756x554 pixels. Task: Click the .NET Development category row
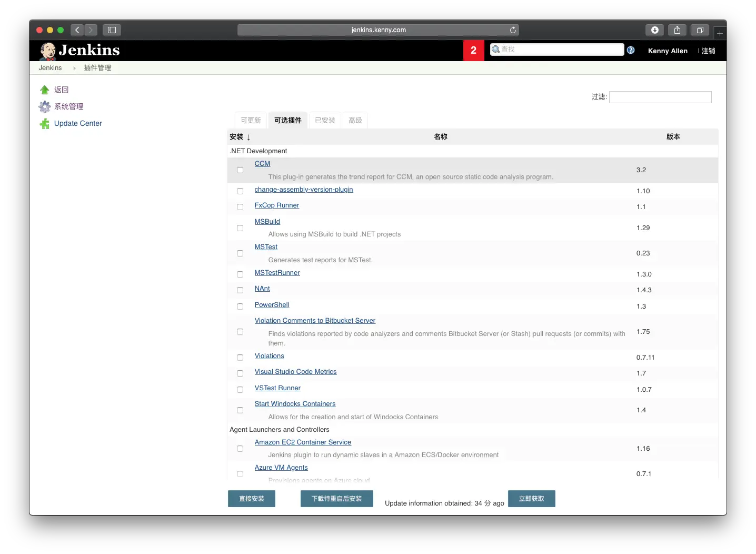(x=473, y=151)
